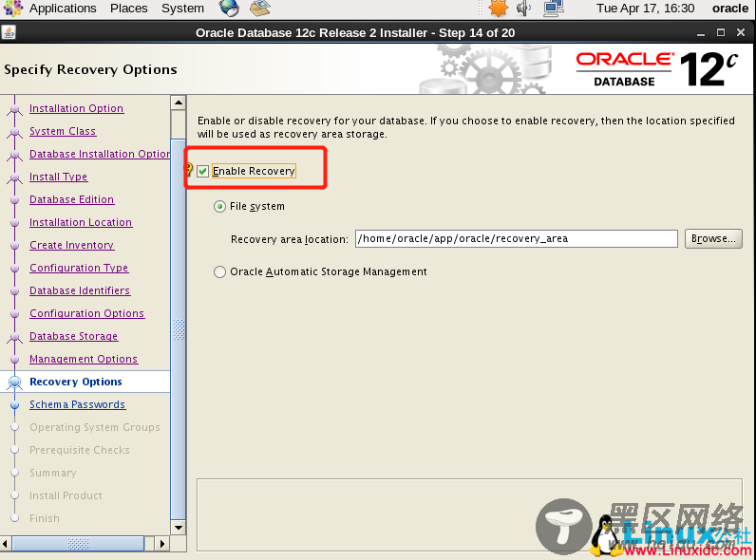Open the mail launcher icon in panel
This screenshot has height=560, width=756.
pyautogui.click(x=260, y=9)
